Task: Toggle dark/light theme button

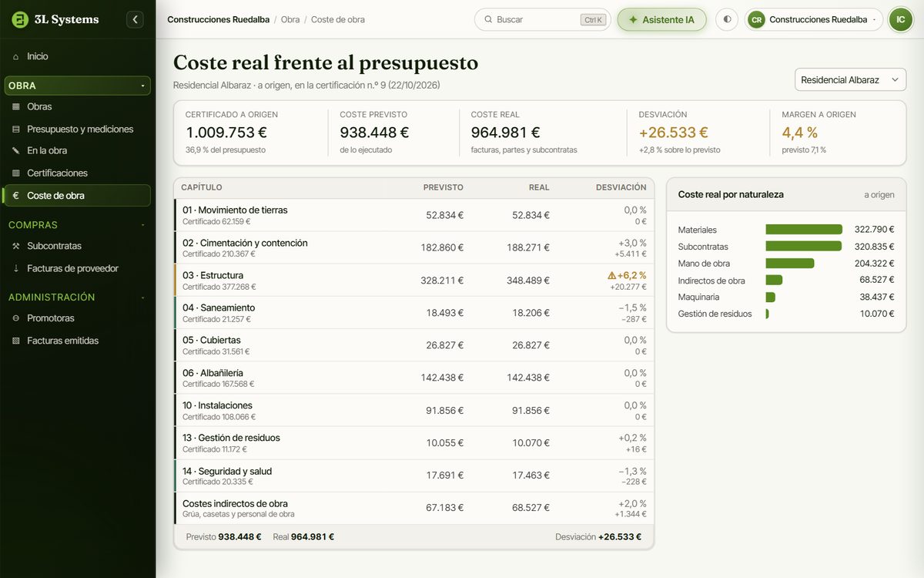Action: (x=726, y=19)
